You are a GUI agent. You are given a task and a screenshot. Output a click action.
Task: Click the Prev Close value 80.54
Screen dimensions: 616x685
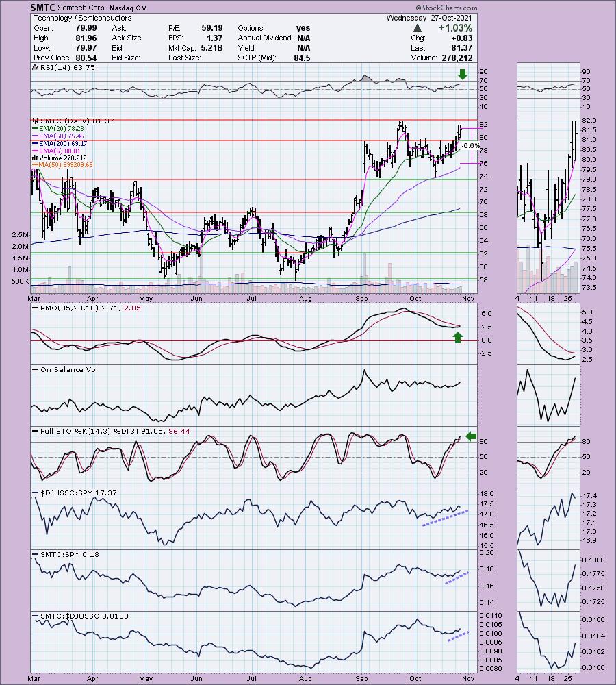(86, 58)
